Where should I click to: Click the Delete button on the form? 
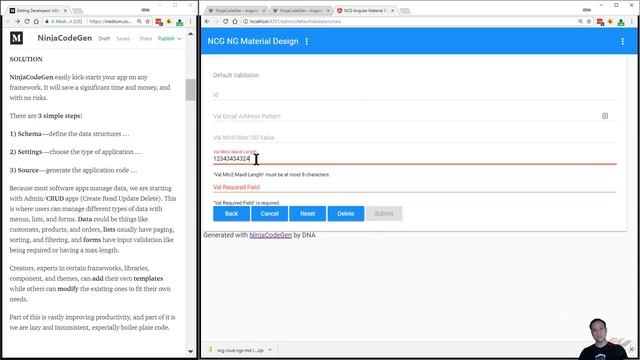tap(345, 213)
